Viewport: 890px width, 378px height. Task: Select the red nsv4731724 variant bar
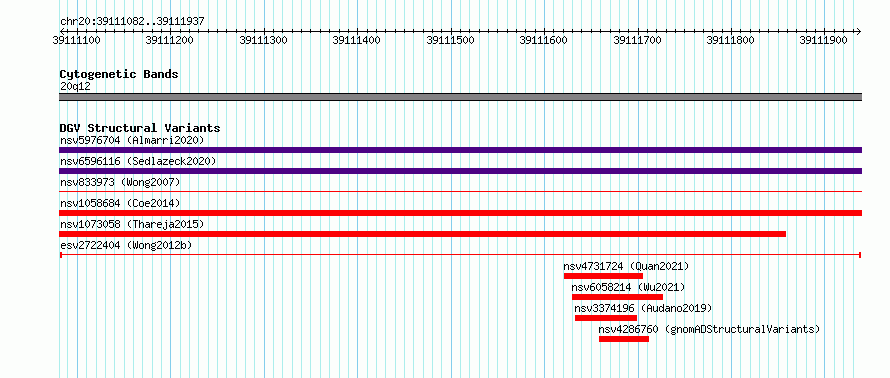(603, 276)
